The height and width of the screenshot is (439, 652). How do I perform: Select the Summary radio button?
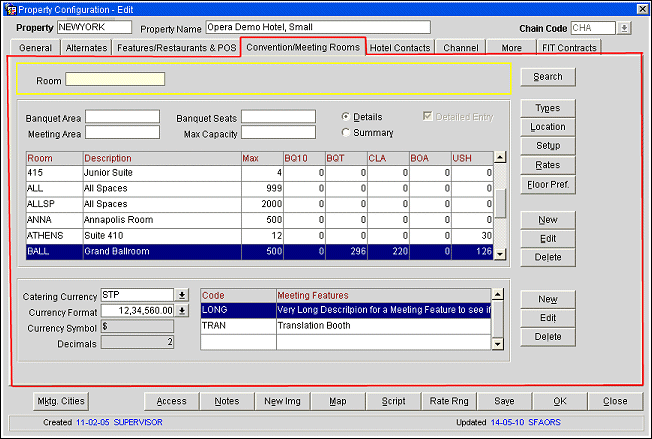point(346,133)
